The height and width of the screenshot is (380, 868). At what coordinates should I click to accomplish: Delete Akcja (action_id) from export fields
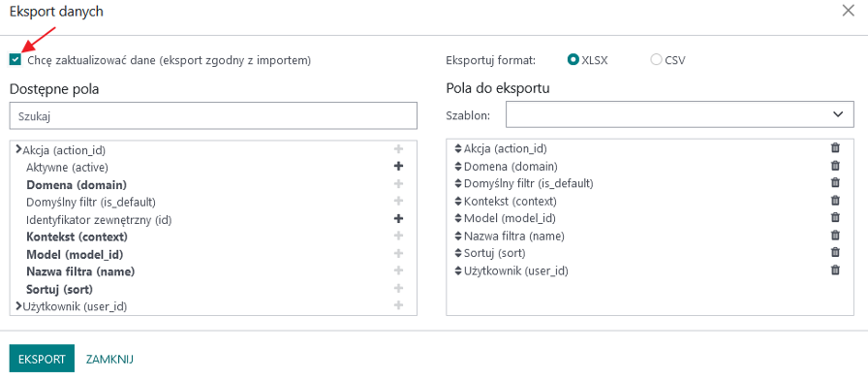tap(835, 148)
